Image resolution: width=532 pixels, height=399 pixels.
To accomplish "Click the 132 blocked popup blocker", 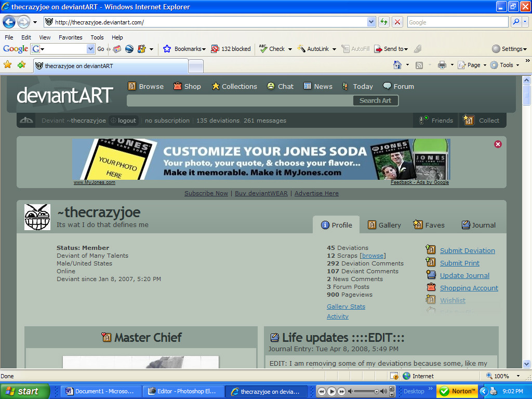I will point(231,49).
